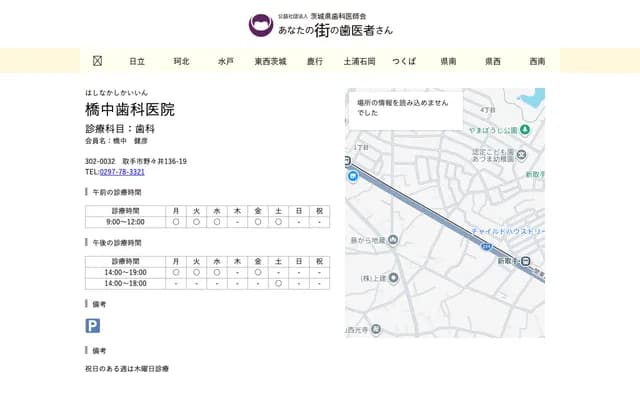Click the route number badge on railway line
The image size is (640, 400).
(x=486, y=247)
